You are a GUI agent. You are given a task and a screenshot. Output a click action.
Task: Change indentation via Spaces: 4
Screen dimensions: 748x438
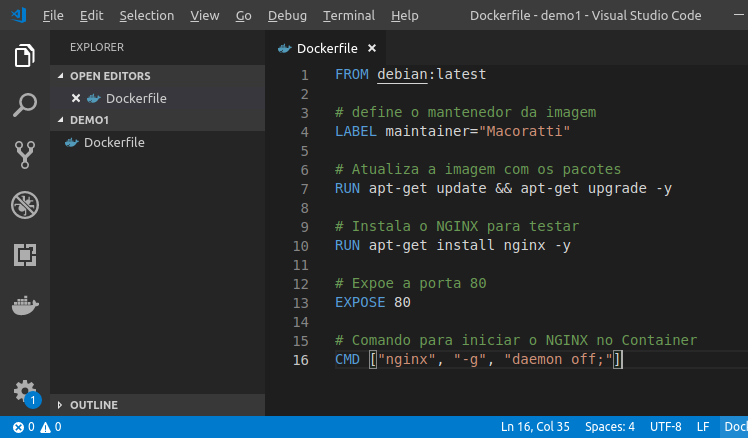[x=609, y=427]
